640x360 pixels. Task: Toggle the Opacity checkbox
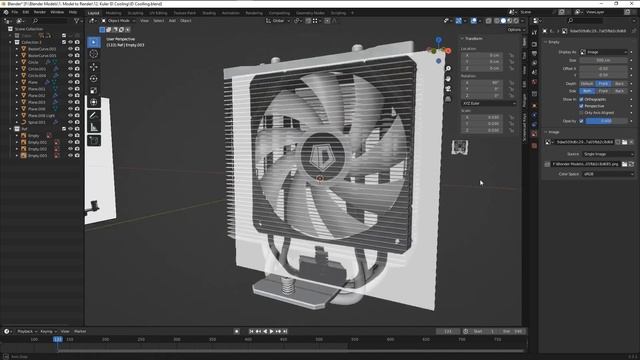click(581, 121)
